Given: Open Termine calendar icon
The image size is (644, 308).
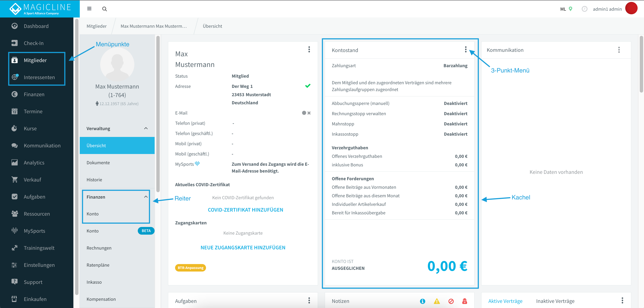Looking at the screenshot, I should [15, 111].
